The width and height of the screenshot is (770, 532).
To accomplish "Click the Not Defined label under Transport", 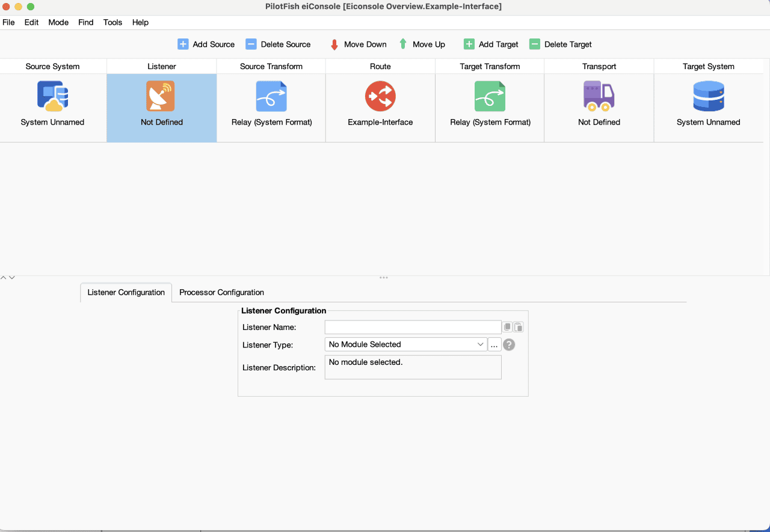I will (599, 122).
